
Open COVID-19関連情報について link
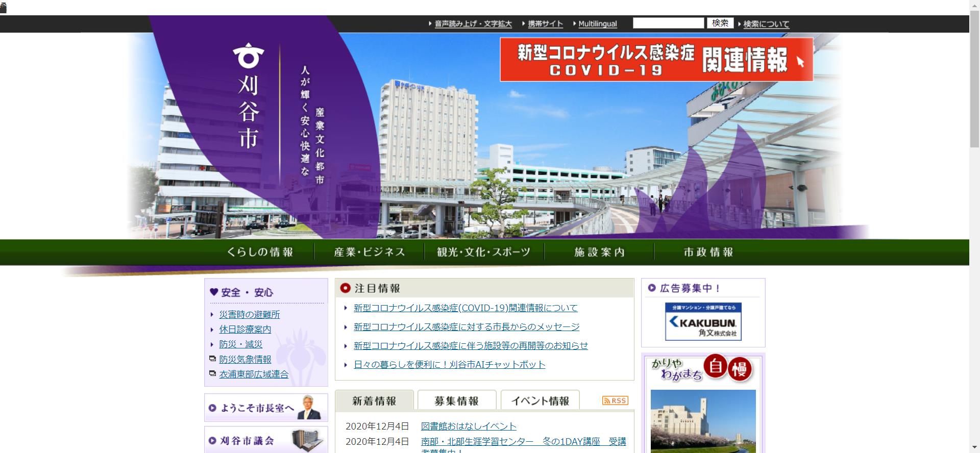click(x=465, y=308)
